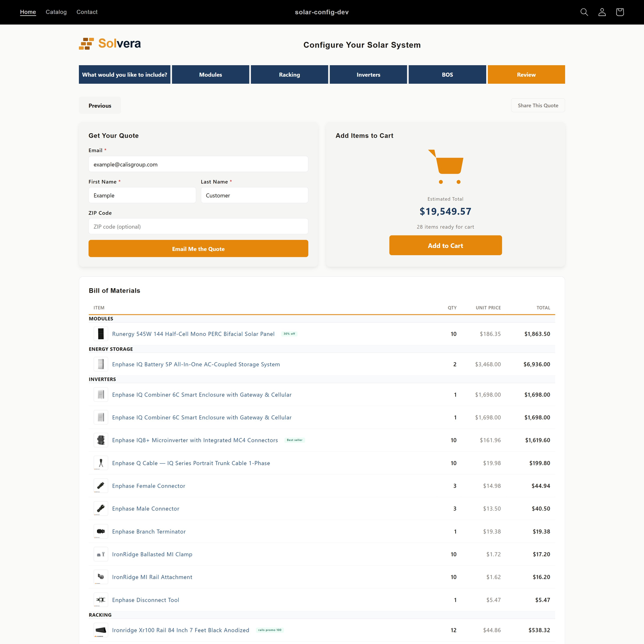Open Runergy 545W Bifacial Solar Panel link
The height and width of the screenshot is (644, 644).
(193, 334)
